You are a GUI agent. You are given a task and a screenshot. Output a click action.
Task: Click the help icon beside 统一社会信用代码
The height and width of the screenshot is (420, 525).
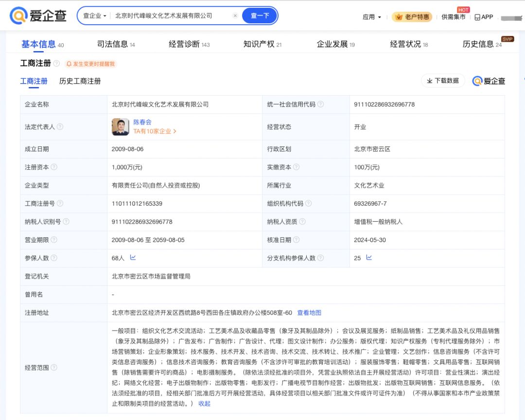coord(320,104)
